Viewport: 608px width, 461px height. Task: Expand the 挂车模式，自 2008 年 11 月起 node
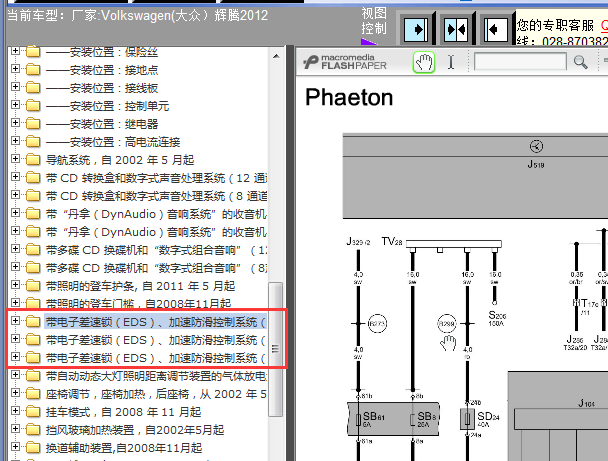click(15, 411)
